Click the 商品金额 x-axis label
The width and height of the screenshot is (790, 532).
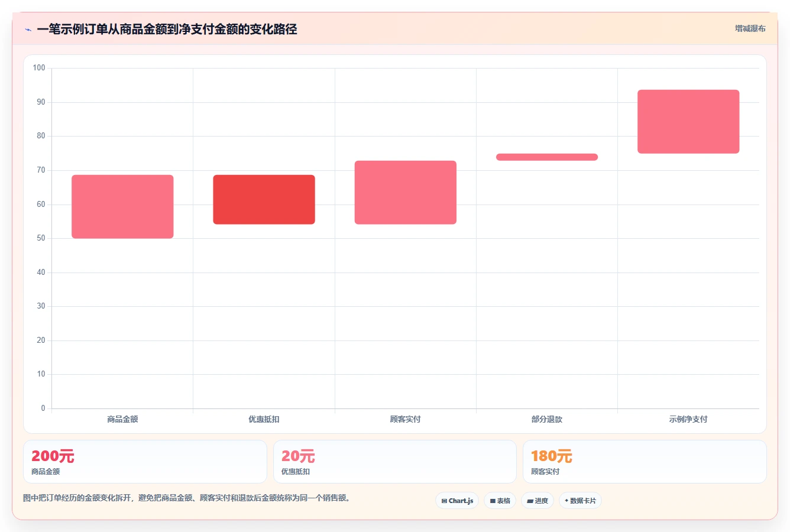point(122,419)
